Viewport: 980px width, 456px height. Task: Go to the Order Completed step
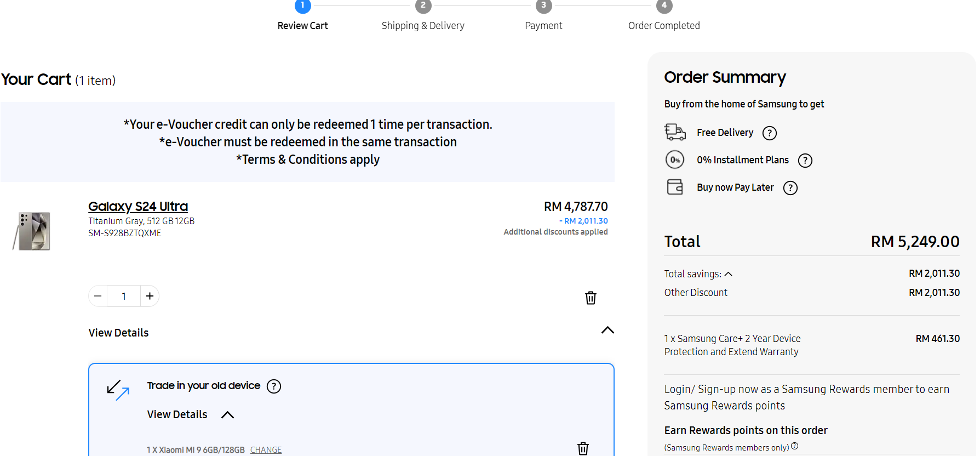pyautogui.click(x=664, y=26)
